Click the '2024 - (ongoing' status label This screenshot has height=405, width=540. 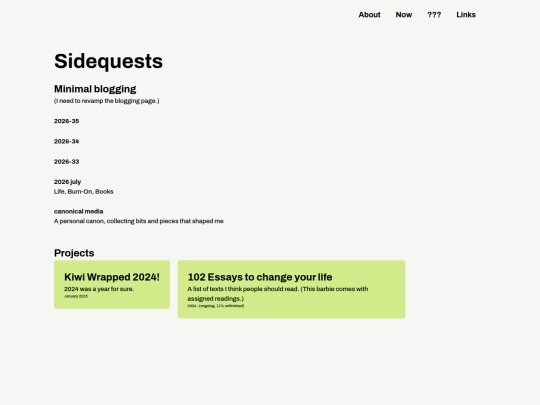216,306
